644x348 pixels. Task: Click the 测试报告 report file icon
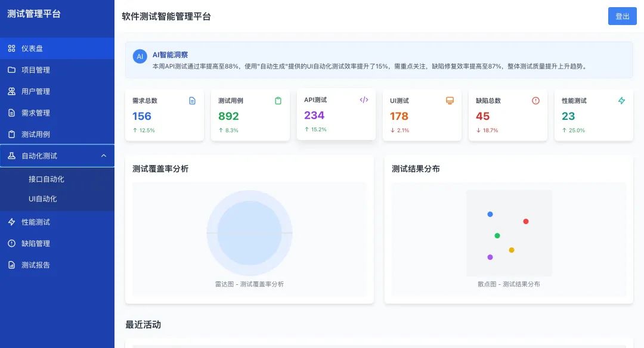(x=11, y=265)
